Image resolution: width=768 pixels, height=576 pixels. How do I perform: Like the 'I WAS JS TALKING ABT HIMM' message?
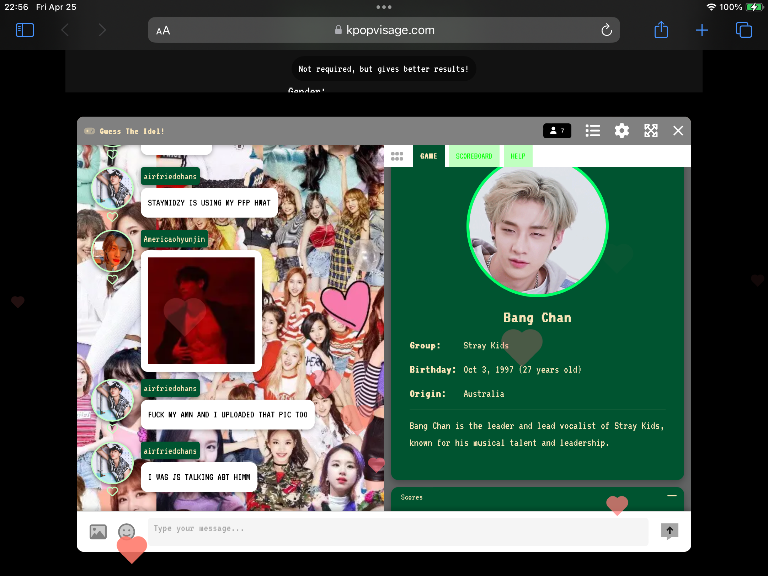(112, 491)
